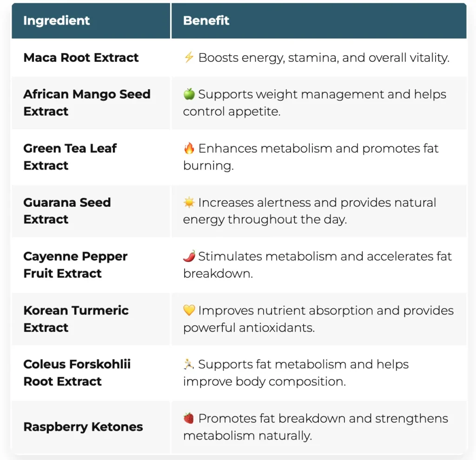Click the sun emoji icon
This screenshot has height=460, width=476.
point(189,203)
